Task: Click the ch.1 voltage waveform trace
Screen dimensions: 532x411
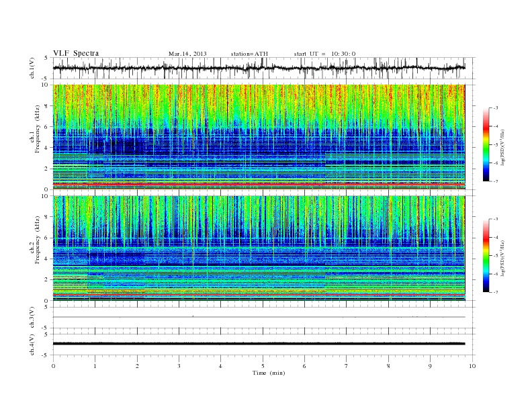Action: point(259,68)
